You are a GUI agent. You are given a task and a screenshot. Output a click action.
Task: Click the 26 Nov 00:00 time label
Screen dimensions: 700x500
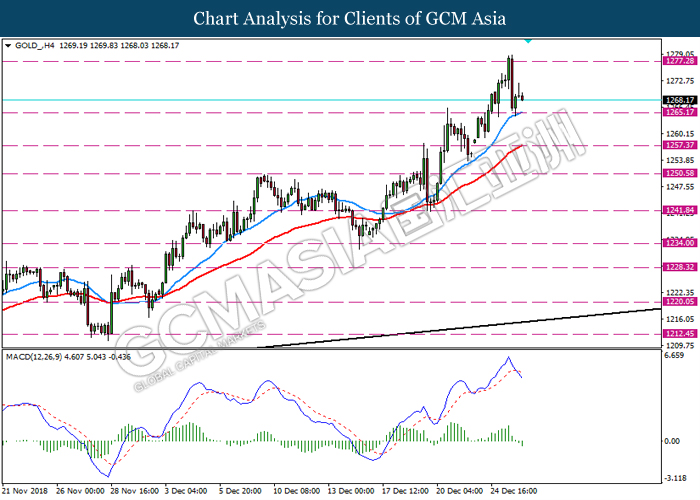[x=80, y=491]
